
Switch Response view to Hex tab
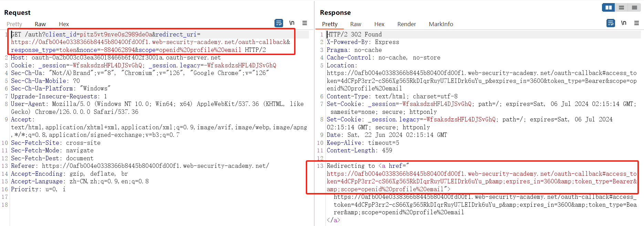point(380,24)
